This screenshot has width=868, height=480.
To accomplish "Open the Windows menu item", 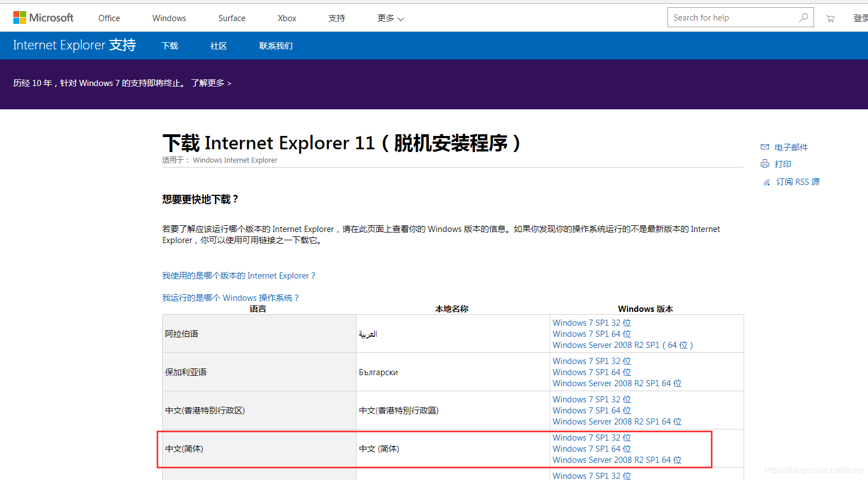I will (169, 18).
